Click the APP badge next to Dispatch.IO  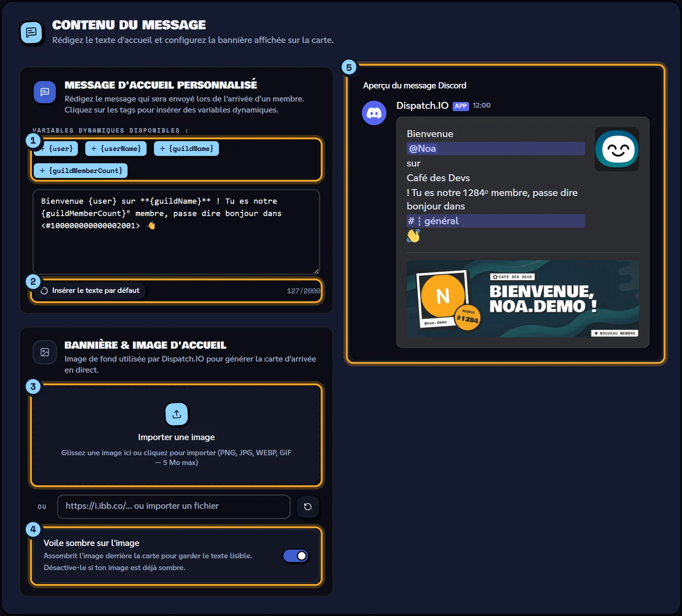(x=461, y=106)
